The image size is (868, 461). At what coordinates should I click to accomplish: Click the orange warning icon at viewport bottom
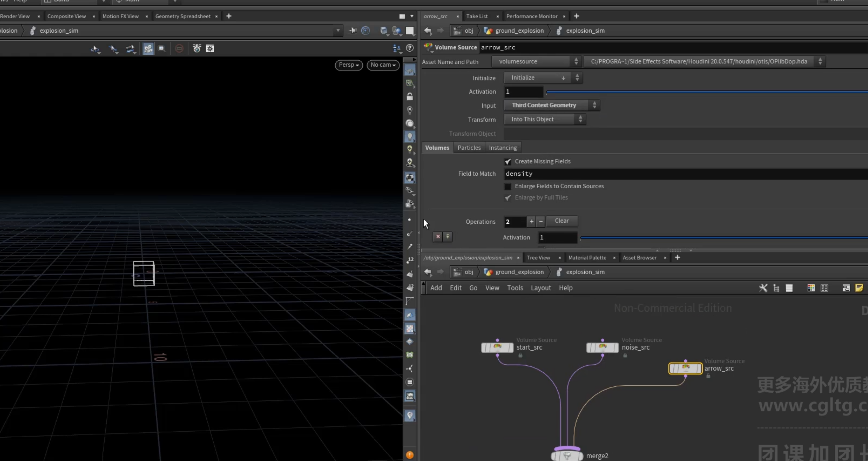point(410,455)
